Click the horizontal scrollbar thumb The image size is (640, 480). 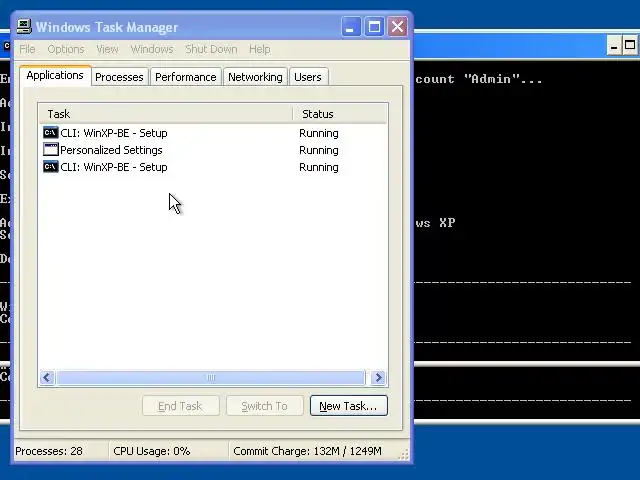[x=211, y=378]
